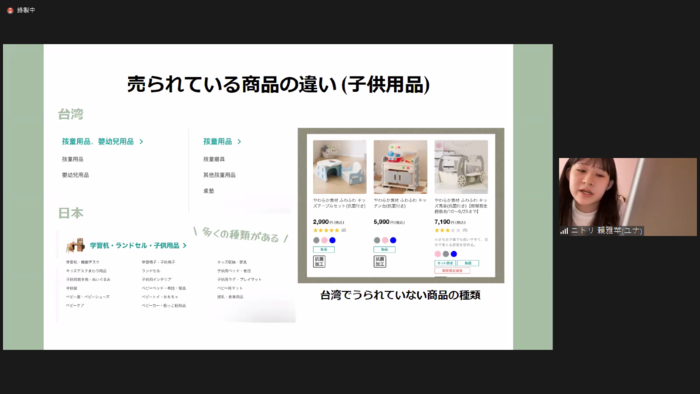
Task: Click the red recording indicator icon
Action: coord(10,10)
